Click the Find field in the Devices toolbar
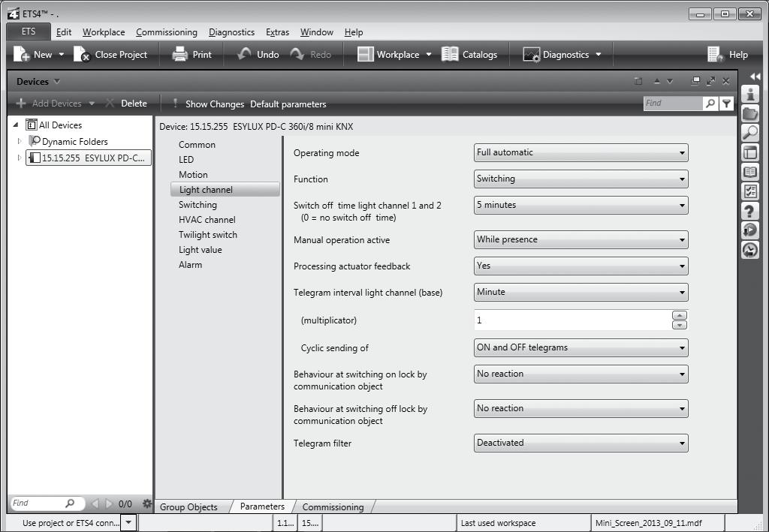This screenshot has height=532, width=769. 672,104
